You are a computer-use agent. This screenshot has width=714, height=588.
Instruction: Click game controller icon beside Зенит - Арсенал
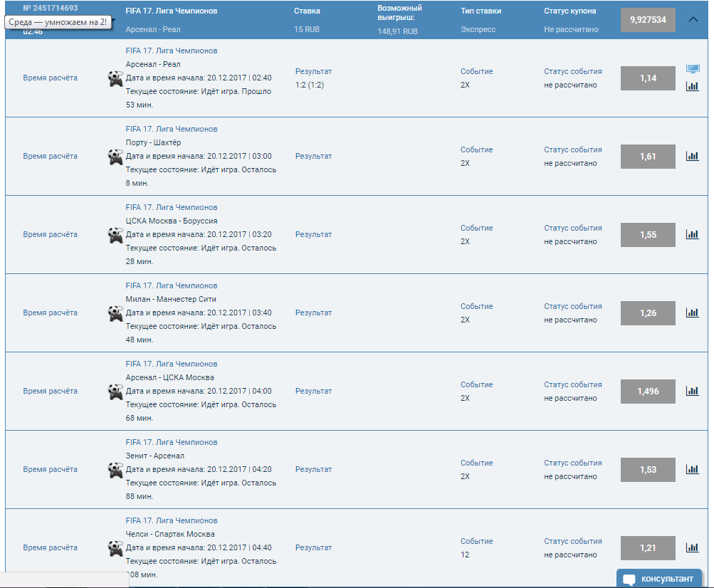click(115, 470)
